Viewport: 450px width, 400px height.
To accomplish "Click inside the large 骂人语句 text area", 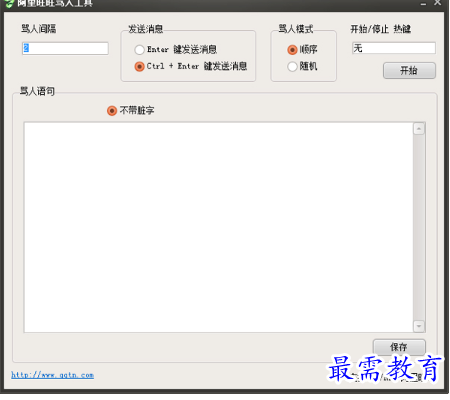I will (x=218, y=227).
